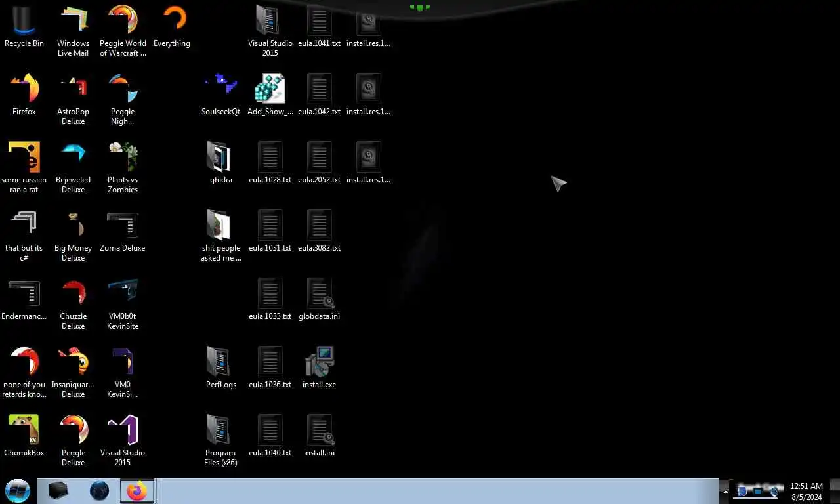
Task: Select 'that but its c#' icon
Action: point(24,236)
